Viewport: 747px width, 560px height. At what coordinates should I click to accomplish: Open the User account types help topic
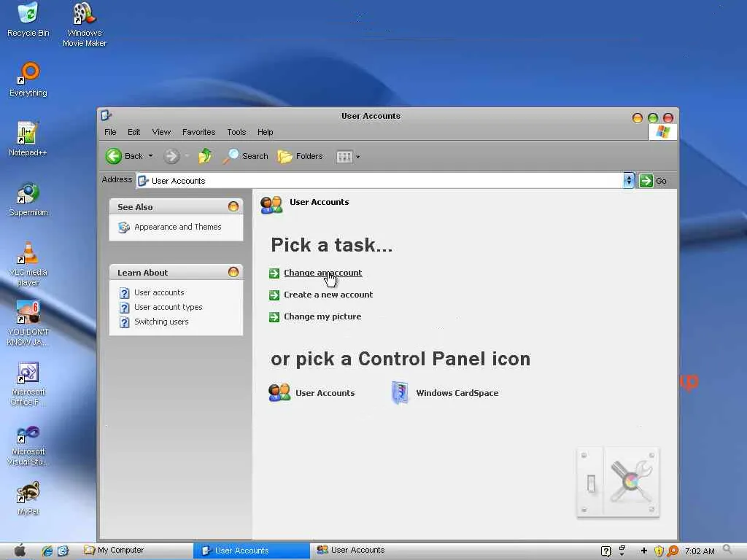point(161,307)
